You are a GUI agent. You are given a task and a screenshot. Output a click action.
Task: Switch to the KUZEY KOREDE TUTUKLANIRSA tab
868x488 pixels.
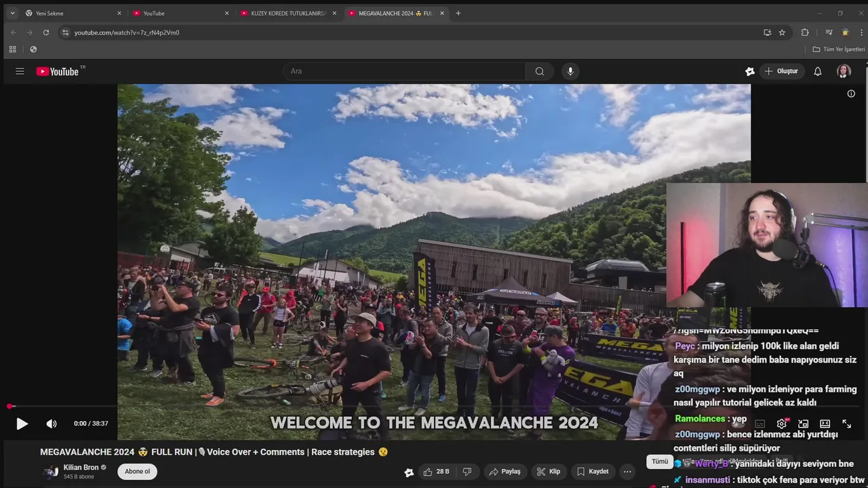point(288,13)
